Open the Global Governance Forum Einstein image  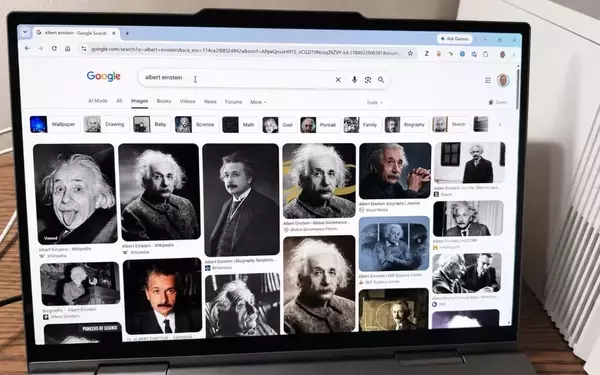tap(319, 181)
